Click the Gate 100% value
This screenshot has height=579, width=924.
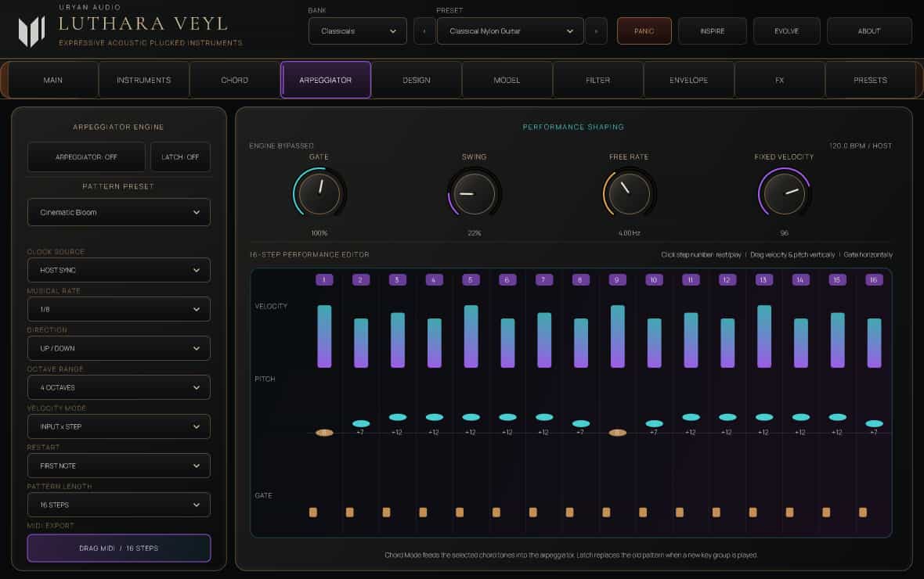(319, 233)
